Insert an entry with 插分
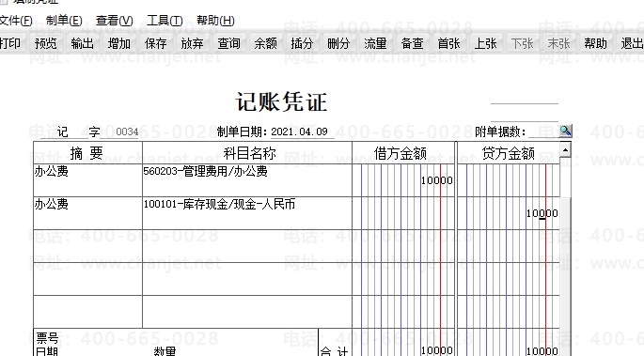The width and height of the screenshot is (644, 356). pyautogui.click(x=302, y=43)
